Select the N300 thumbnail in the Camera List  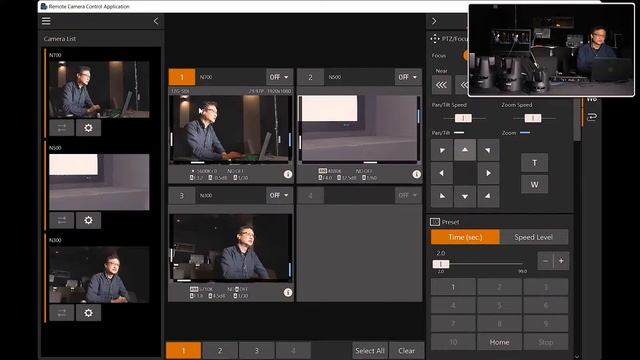99,275
